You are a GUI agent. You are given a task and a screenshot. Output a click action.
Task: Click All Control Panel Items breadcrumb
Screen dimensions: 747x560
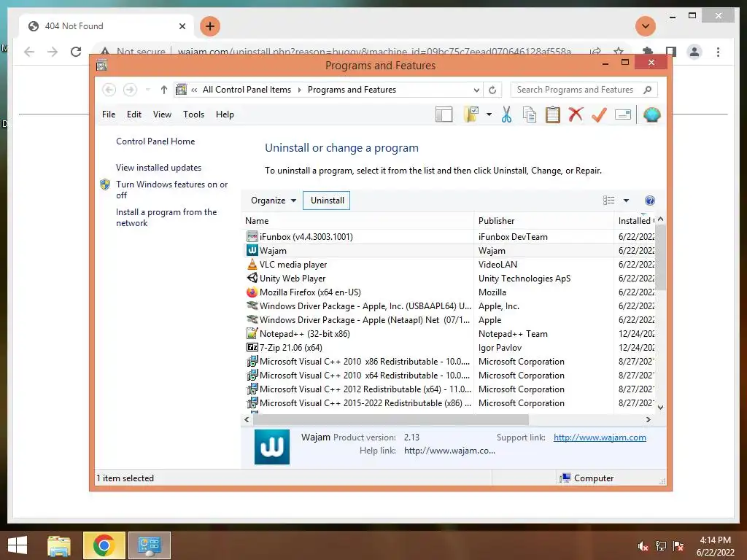pos(247,90)
